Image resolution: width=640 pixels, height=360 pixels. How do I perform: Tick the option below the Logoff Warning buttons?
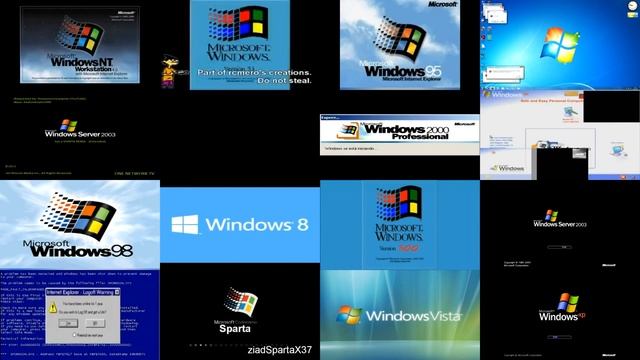74,335
